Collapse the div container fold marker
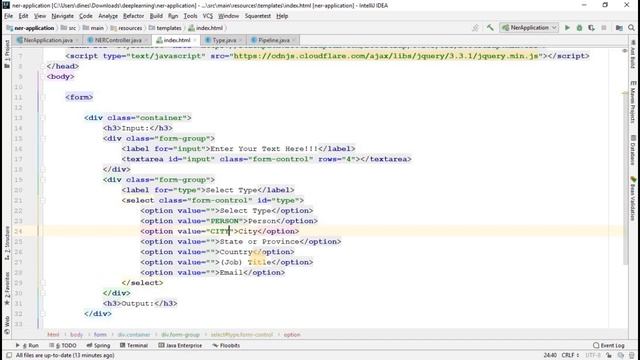Image resolution: width=640 pixels, height=360 pixels. 43,118
